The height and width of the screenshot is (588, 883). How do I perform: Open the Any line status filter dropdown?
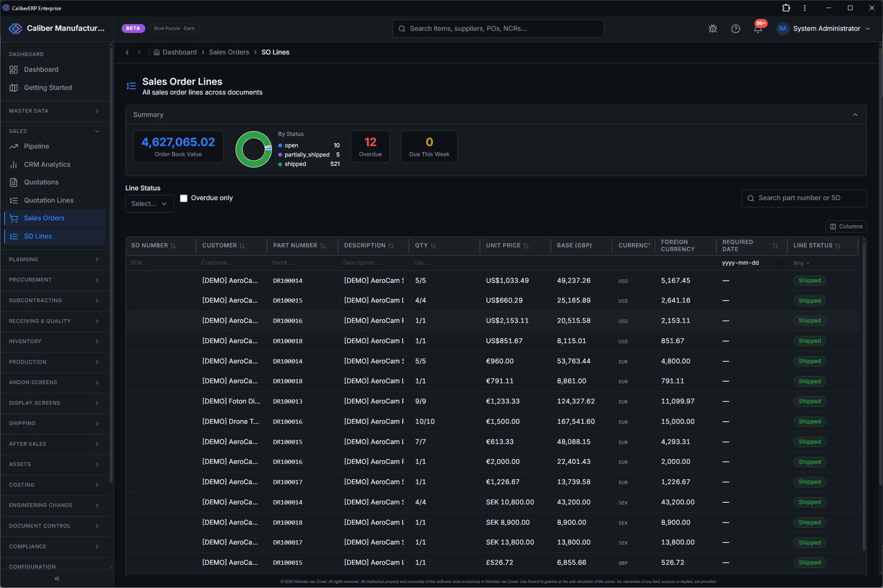(x=801, y=263)
